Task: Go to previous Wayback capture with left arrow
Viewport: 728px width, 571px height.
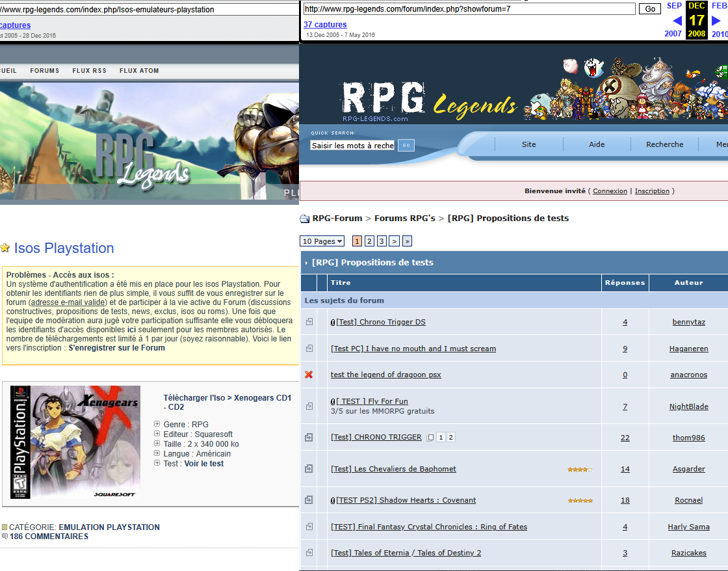Action: tap(677, 20)
